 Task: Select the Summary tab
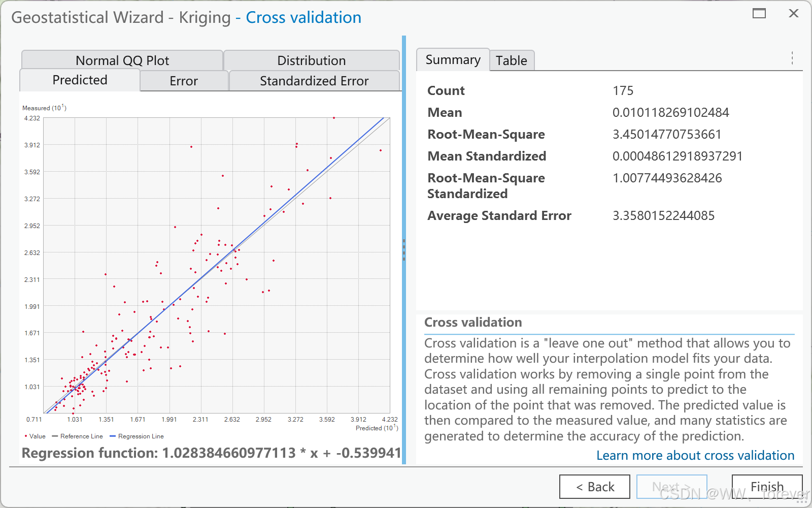click(453, 60)
